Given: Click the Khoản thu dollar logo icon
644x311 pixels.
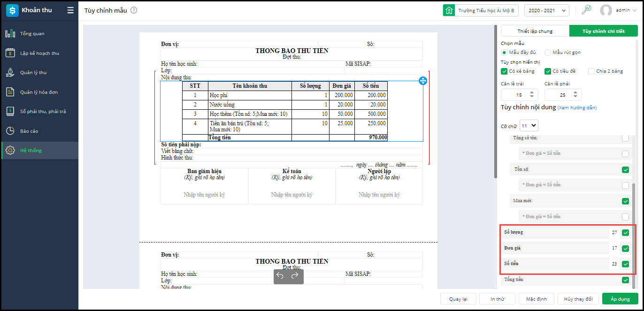Looking at the screenshot, I should coord(12,10).
